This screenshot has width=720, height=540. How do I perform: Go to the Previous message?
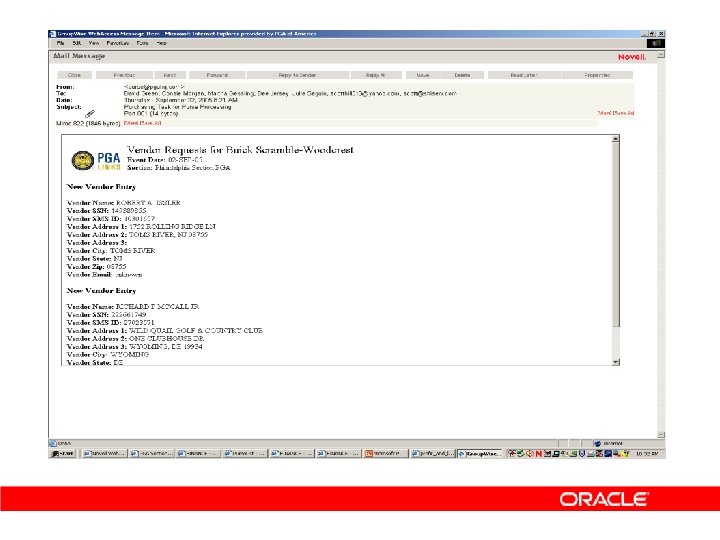pos(124,75)
